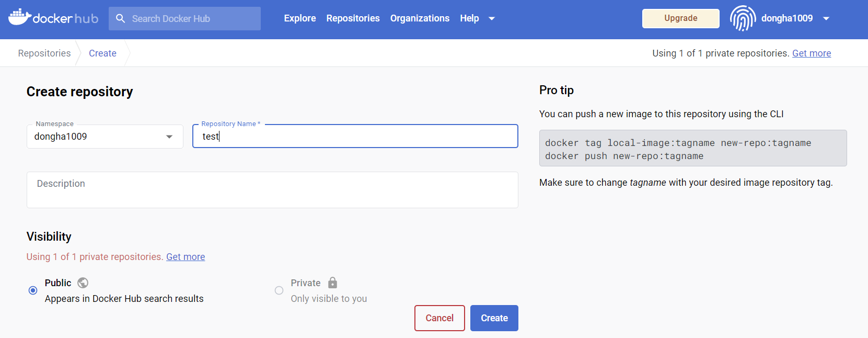Open the dongha1009 account menu arrow

pyautogui.click(x=826, y=18)
